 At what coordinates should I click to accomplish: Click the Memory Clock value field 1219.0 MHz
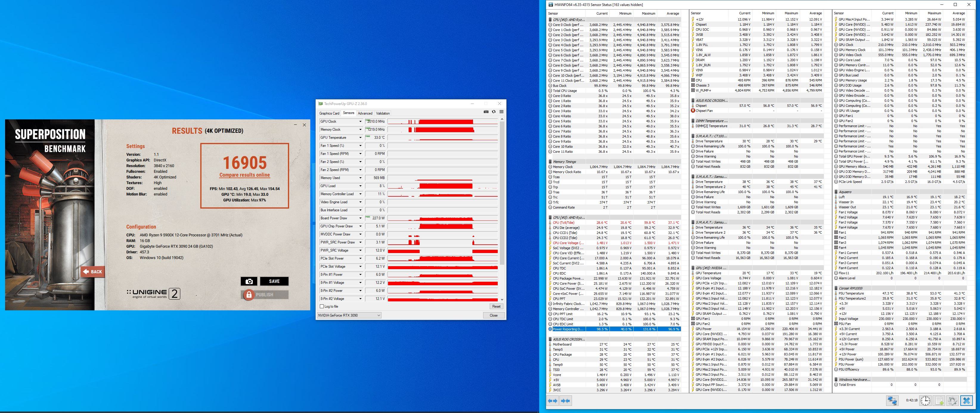(375, 130)
